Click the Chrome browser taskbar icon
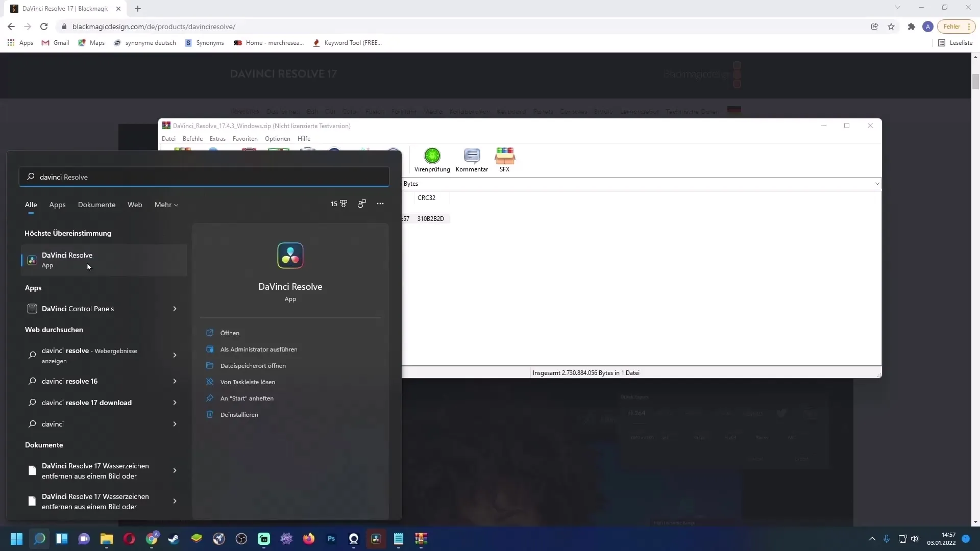The image size is (980, 551). tap(152, 538)
